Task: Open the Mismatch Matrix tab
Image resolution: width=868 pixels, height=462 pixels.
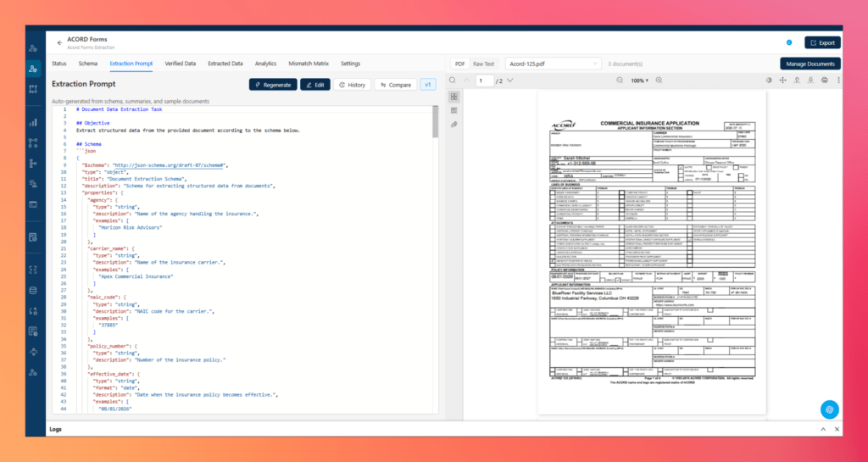Action: [x=309, y=64]
